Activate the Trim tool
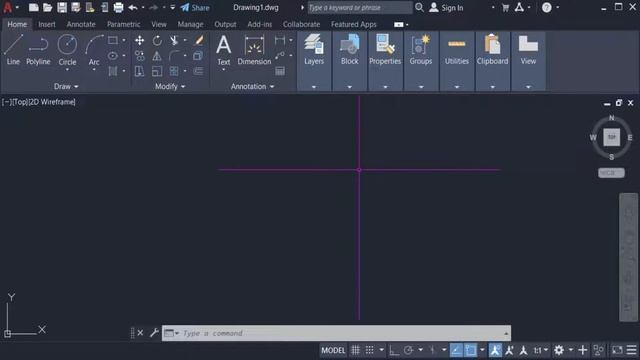 point(174,40)
